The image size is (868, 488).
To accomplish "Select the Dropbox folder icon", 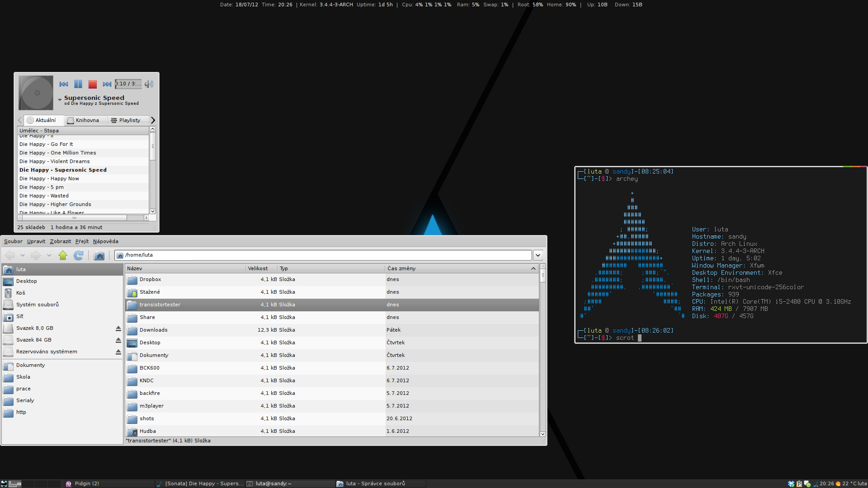I will point(132,280).
